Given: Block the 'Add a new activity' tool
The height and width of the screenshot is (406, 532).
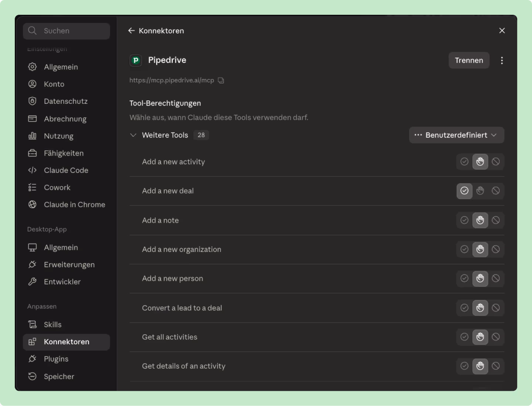Looking at the screenshot, I should (x=496, y=161).
